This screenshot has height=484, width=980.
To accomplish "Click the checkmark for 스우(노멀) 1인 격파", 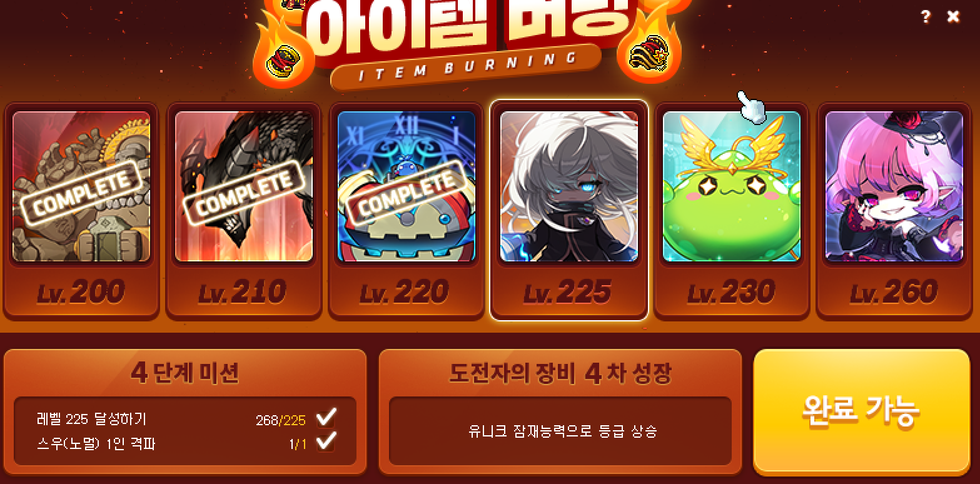I will click(x=326, y=442).
